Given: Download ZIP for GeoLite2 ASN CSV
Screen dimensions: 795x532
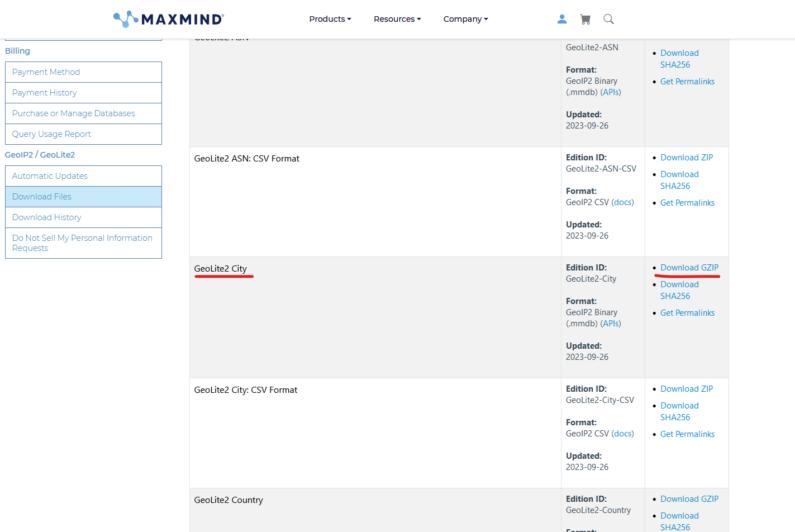Looking at the screenshot, I should click(x=686, y=158).
